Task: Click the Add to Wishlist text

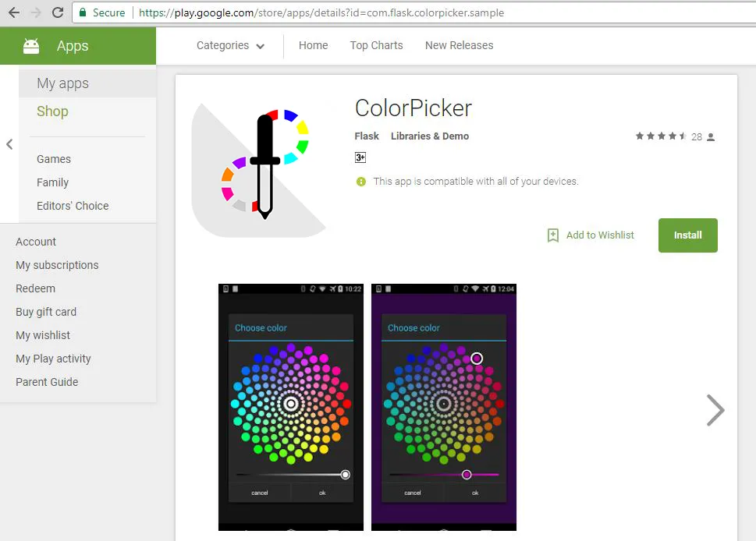Action: coord(600,235)
